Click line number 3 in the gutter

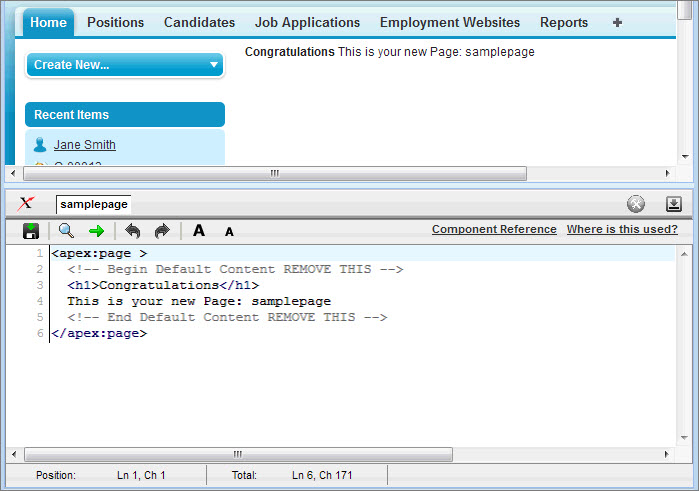coord(40,285)
